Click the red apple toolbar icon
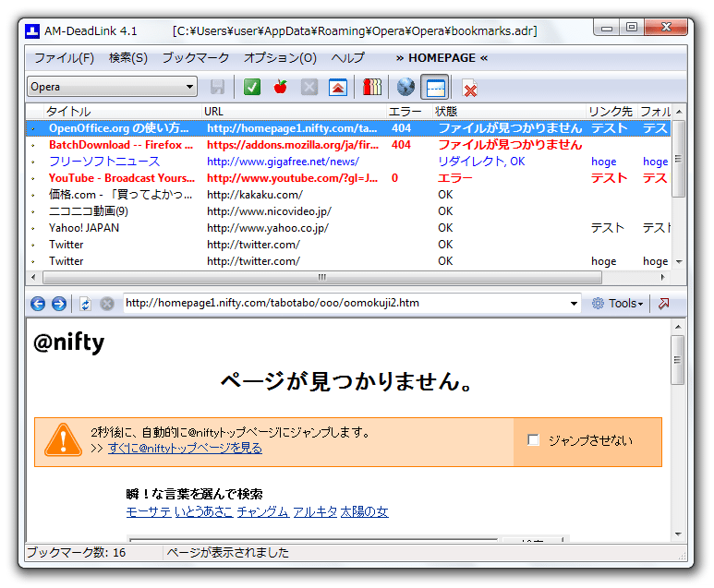 [x=281, y=87]
